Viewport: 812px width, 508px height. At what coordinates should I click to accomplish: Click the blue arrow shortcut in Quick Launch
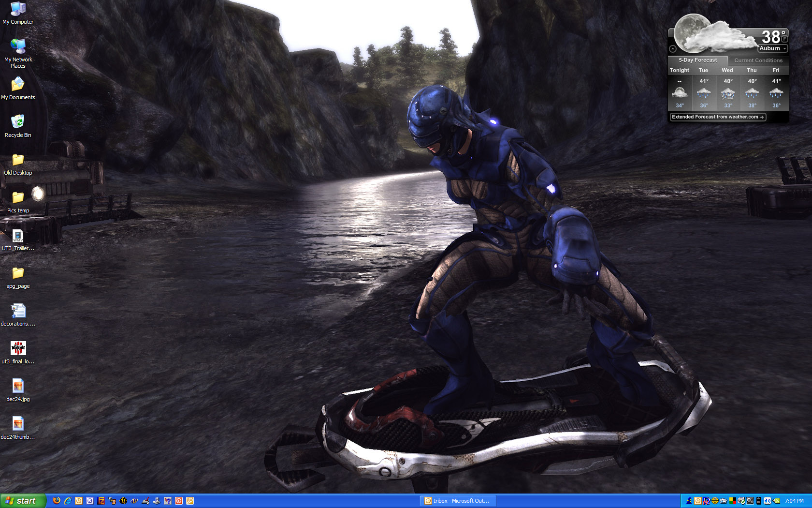[x=90, y=501]
